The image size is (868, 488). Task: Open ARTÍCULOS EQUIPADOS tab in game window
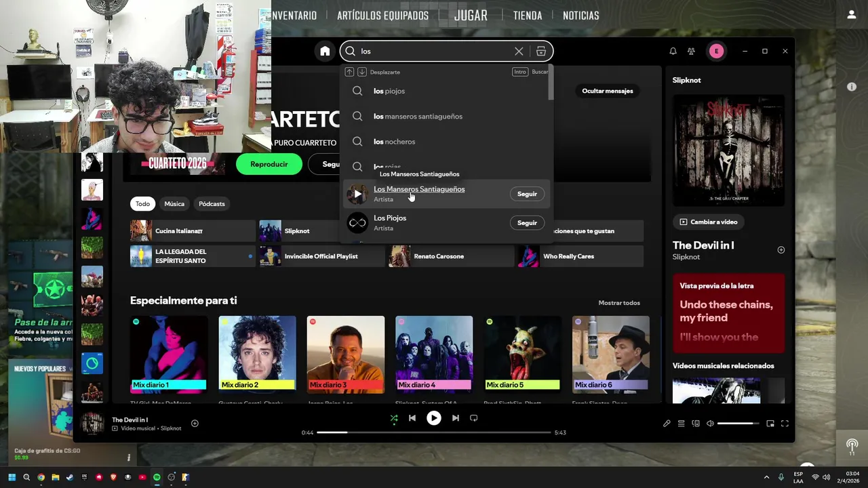382,16
